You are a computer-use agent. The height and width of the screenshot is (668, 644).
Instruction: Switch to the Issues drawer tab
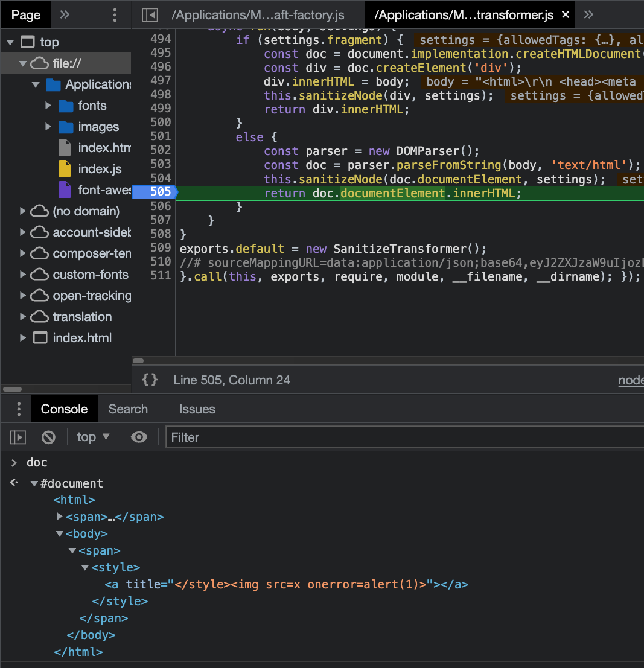pyautogui.click(x=197, y=409)
